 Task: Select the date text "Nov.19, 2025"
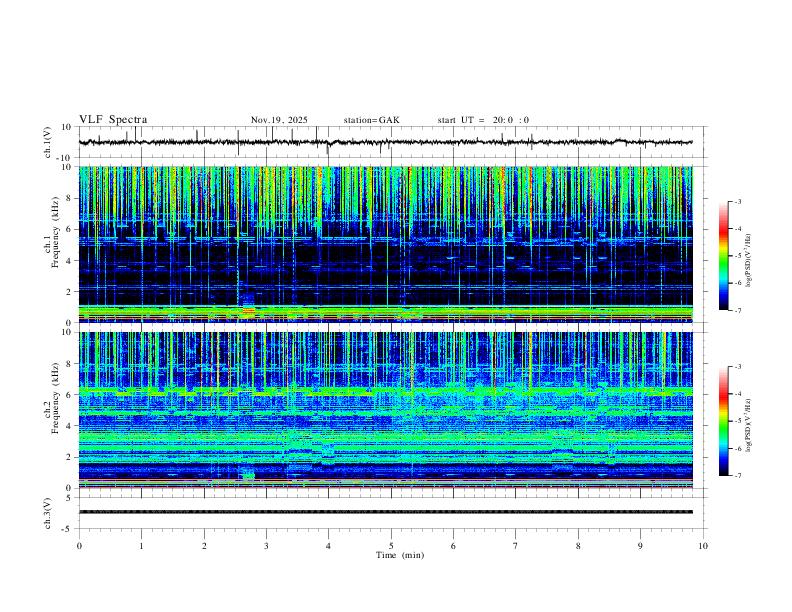click(279, 120)
